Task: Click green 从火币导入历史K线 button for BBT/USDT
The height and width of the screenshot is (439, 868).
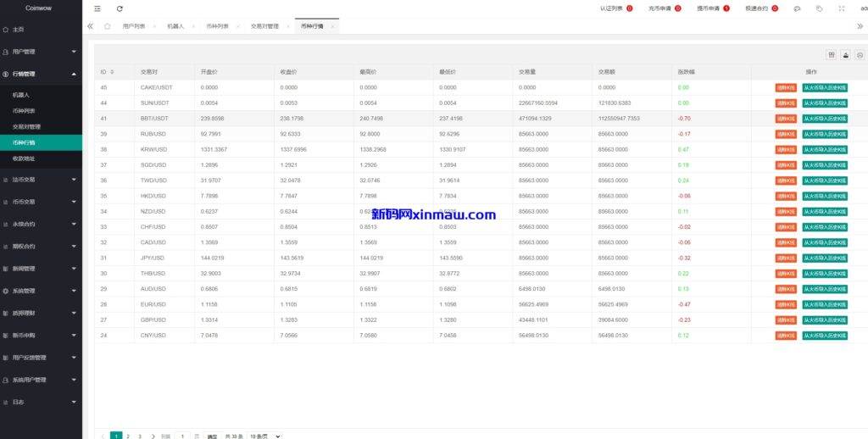Action: click(825, 119)
